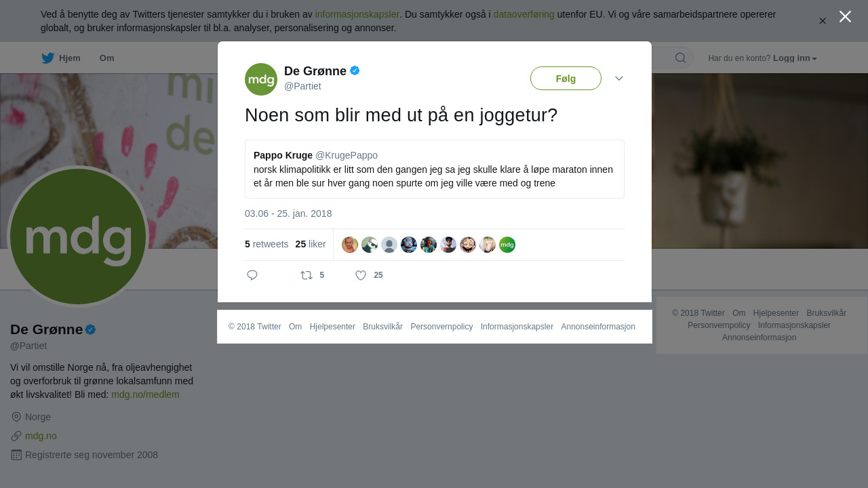Open the Logg inn dropdown
Viewport: 868px width, 488px height.
[795, 58]
